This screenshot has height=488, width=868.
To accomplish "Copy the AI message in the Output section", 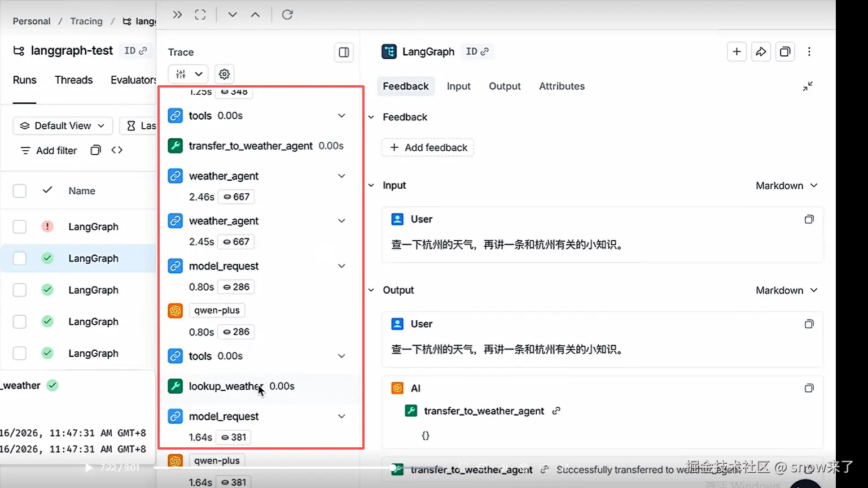I will pyautogui.click(x=809, y=389).
